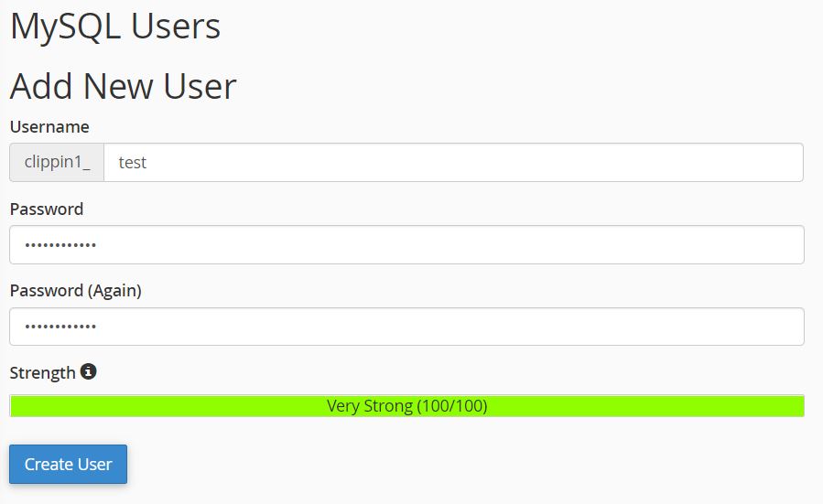Screen dimensions: 823x504
Task: Select the Password (Again) input field
Action: (x=406, y=327)
